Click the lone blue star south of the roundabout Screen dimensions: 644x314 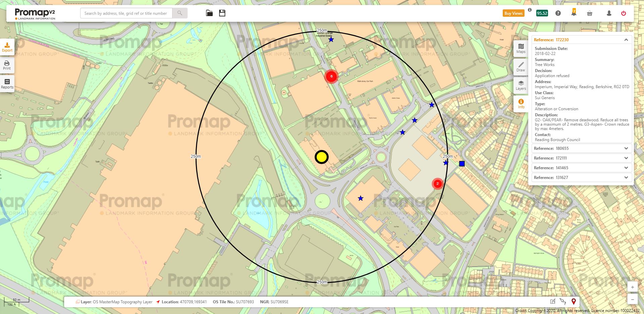click(360, 198)
